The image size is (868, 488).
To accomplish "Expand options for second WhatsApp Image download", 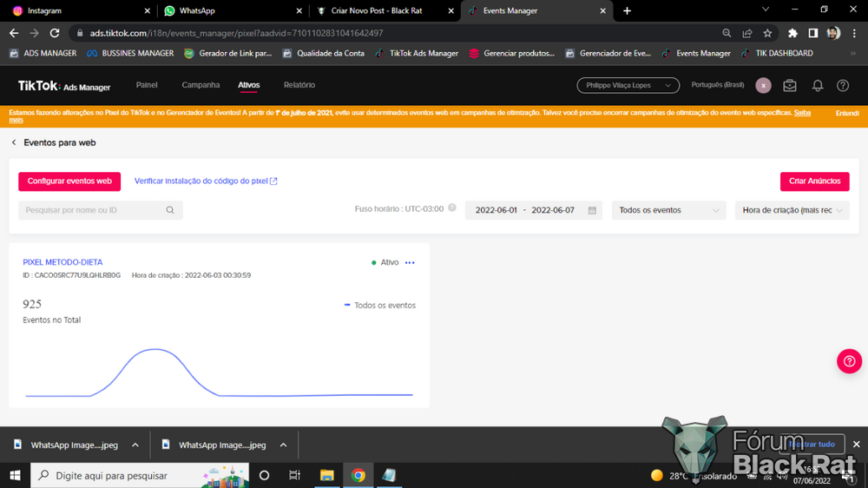I will [x=283, y=445].
